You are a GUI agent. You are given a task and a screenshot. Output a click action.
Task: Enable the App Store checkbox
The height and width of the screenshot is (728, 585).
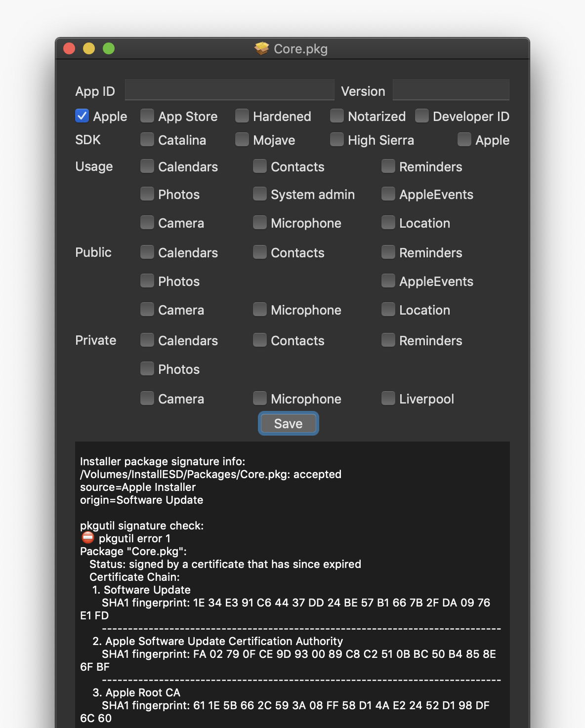(147, 116)
